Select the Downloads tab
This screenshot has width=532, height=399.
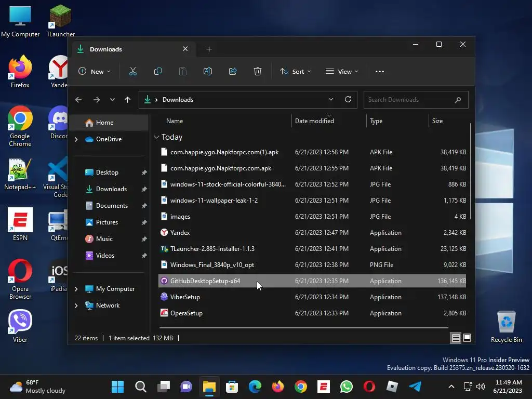(134, 49)
